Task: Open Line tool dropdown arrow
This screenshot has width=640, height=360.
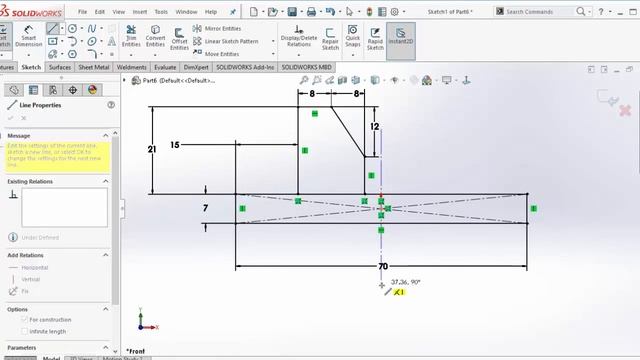Action: pos(62,29)
